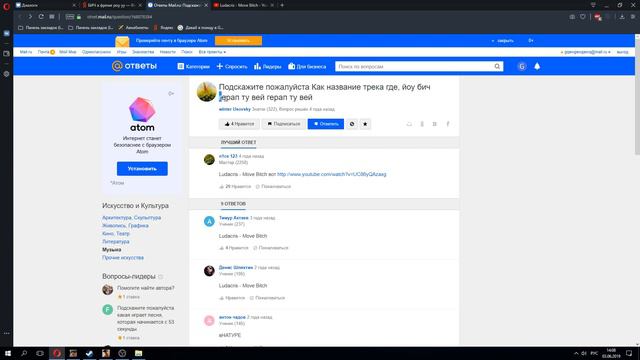Click the orange install button in the banner
640x360 pixels.
click(x=238, y=40)
